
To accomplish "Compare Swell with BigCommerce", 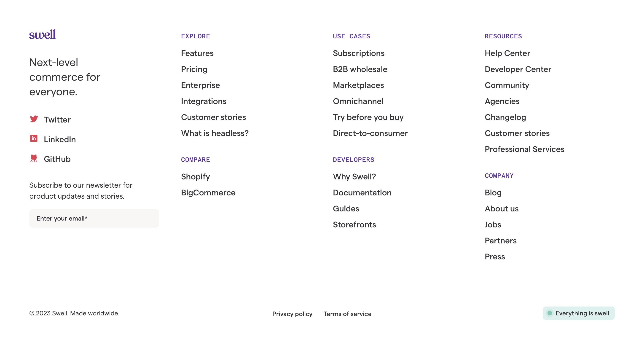I will coord(208,193).
